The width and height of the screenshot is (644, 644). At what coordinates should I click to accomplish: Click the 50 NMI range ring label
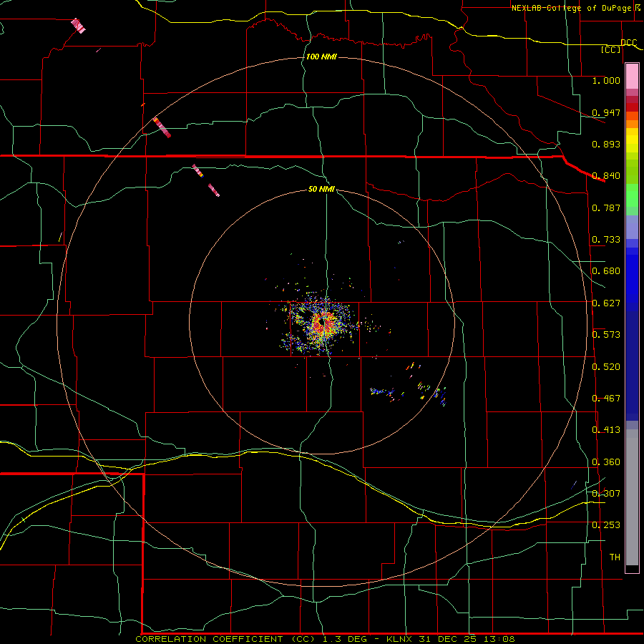click(x=321, y=189)
